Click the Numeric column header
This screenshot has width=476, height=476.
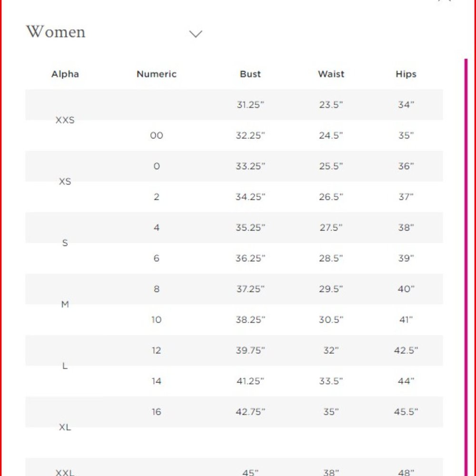coord(156,74)
